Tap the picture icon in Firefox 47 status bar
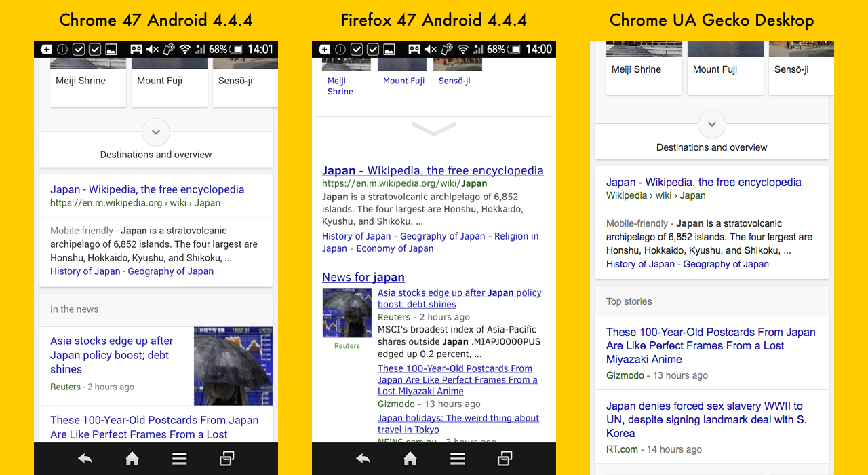The width and height of the screenshot is (868, 475). tap(389, 49)
